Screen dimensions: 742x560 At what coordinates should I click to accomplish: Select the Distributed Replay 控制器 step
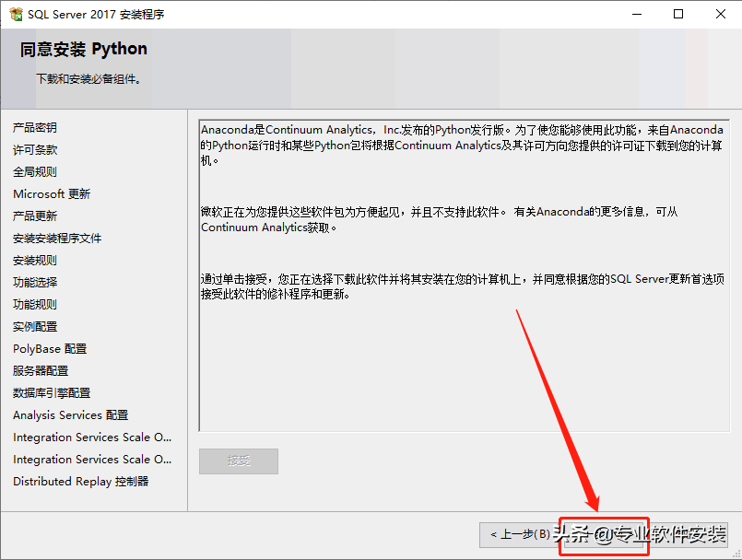click(81, 482)
